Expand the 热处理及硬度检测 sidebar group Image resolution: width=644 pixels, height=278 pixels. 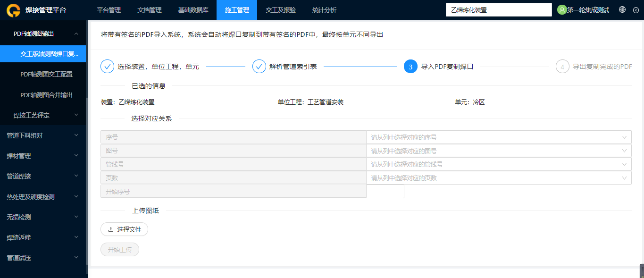click(x=43, y=197)
